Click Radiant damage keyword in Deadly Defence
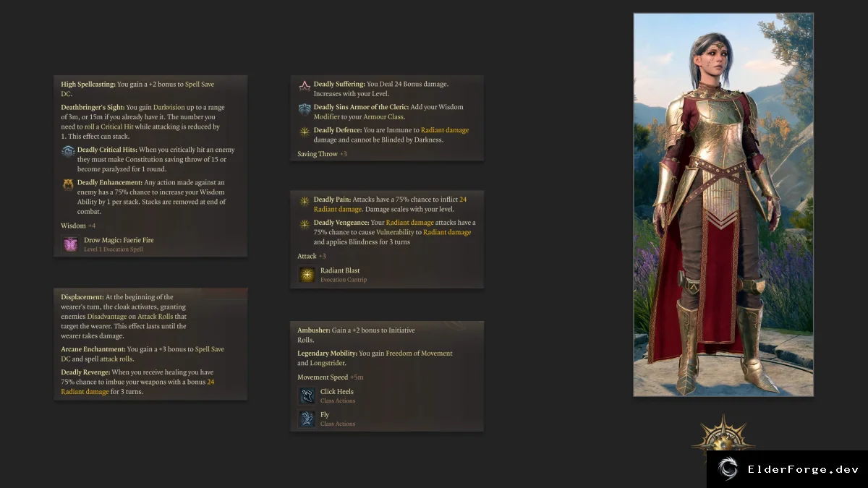This screenshot has width=868, height=488. (445, 130)
